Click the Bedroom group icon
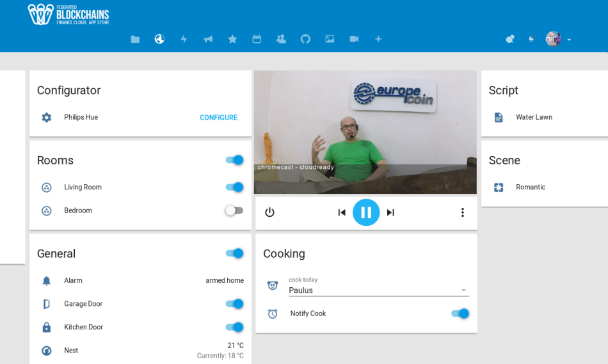The image size is (608, 364). point(47,211)
